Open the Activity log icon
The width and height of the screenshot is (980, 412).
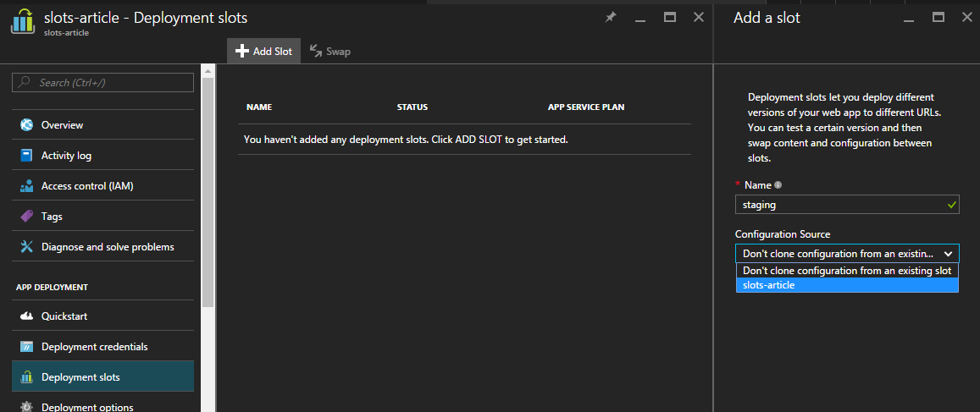(x=26, y=156)
